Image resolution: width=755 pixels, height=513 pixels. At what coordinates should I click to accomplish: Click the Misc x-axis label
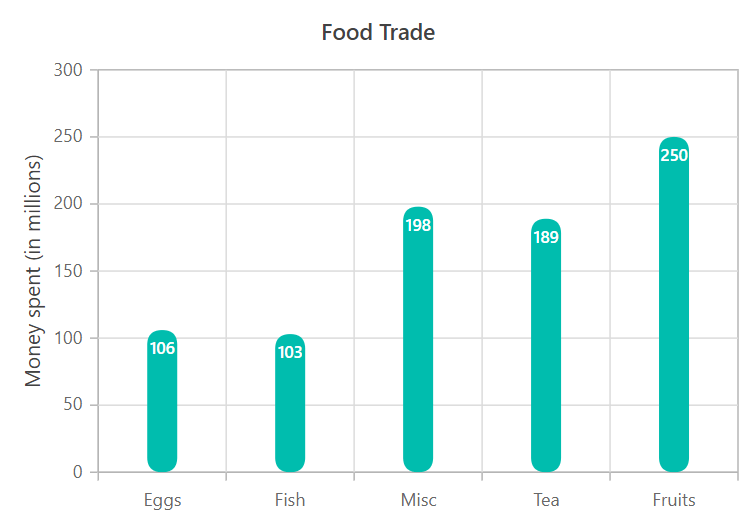[418, 500]
